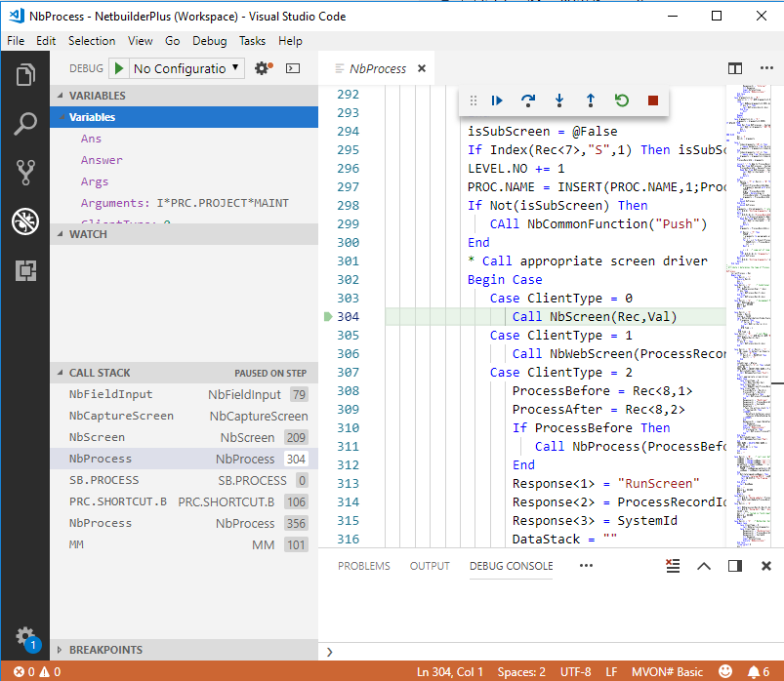Screen dimensions: 784x681
Task: Select NbProcess 356 frame in call stack
Action: [184, 523]
